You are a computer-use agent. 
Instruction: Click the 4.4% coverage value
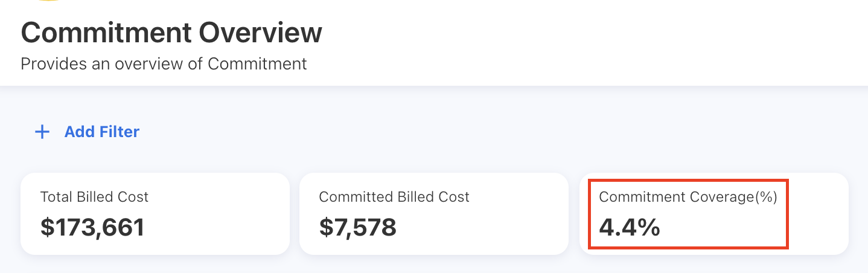tap(630, 227)
